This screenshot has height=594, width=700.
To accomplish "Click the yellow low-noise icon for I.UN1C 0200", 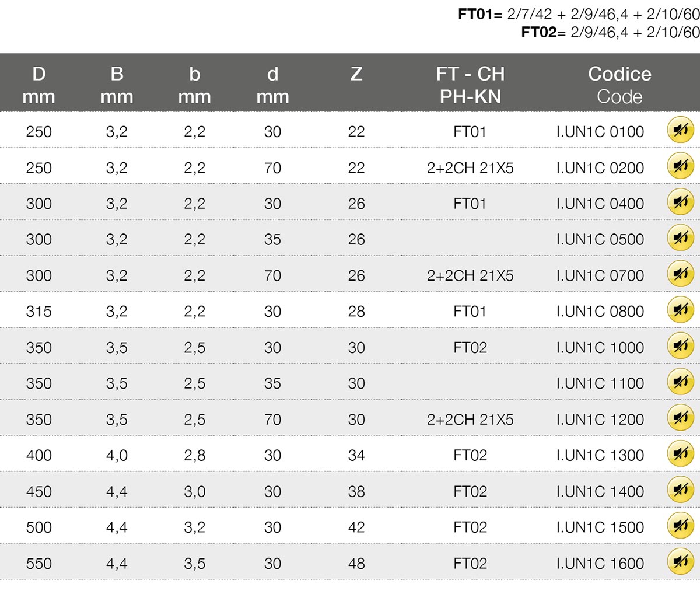I will point(680,167).
